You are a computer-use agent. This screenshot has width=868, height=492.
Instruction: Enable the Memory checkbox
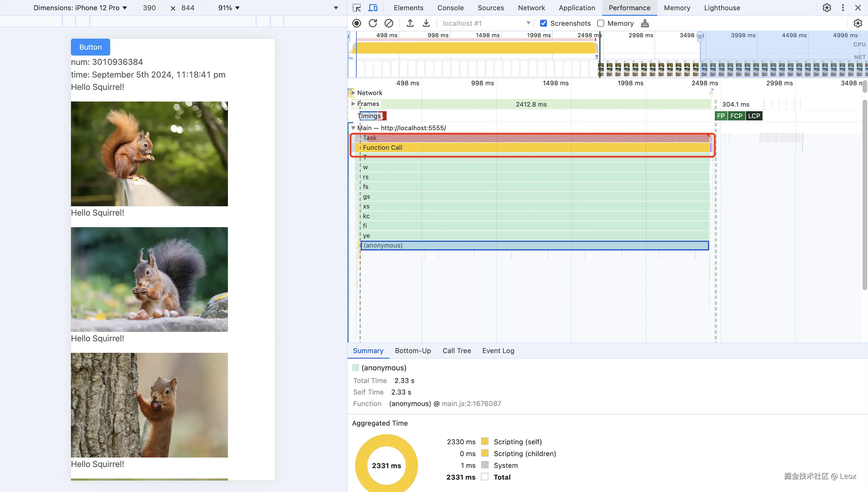click(601, 23)
